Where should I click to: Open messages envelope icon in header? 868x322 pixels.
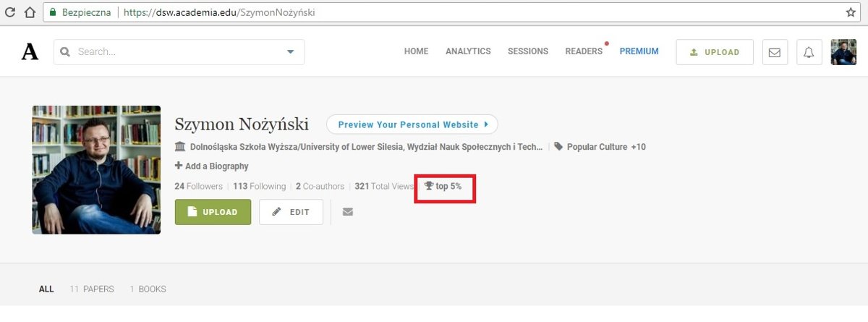point(775,52)
